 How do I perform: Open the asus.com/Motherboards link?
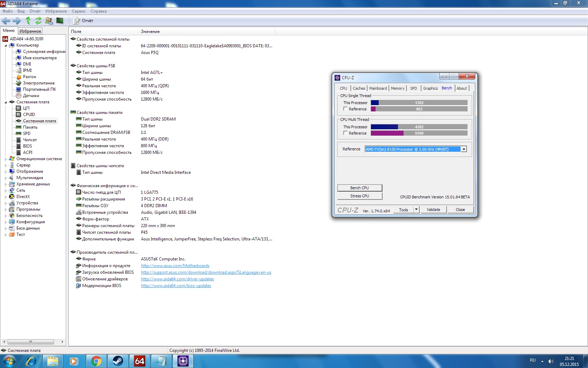[x=175, y=266]
